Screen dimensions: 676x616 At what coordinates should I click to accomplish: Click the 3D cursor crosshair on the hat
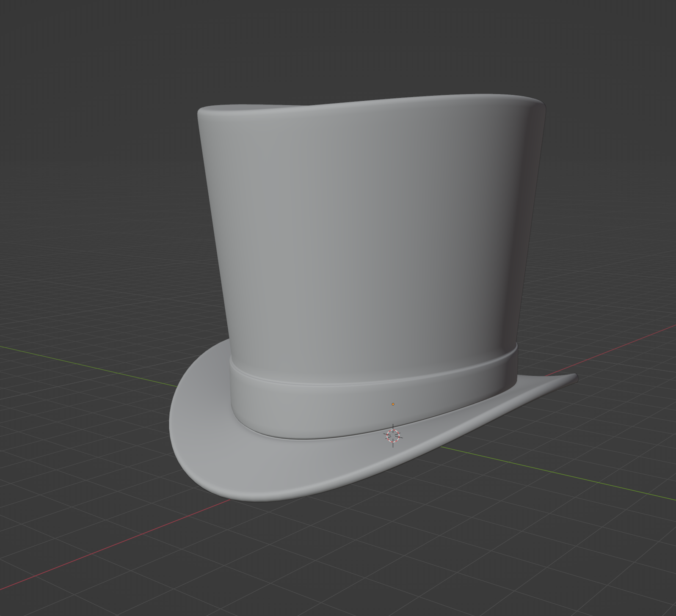coord(393,435)
